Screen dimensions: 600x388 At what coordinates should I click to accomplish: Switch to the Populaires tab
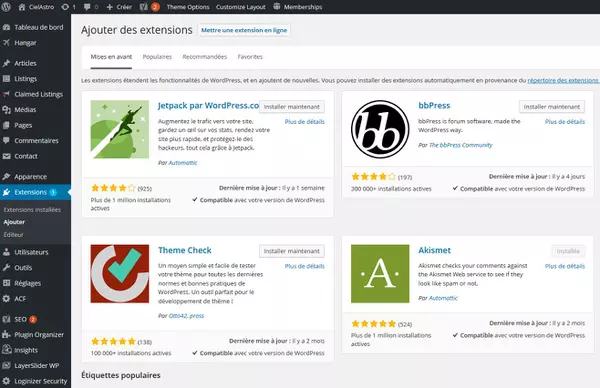pyautogui.click(x=157, y=57)
